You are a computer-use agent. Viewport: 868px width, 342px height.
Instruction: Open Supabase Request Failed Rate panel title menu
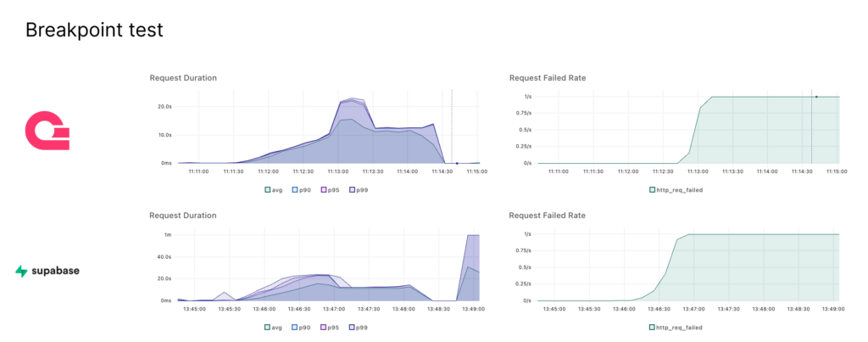click(x=547, y=216)
